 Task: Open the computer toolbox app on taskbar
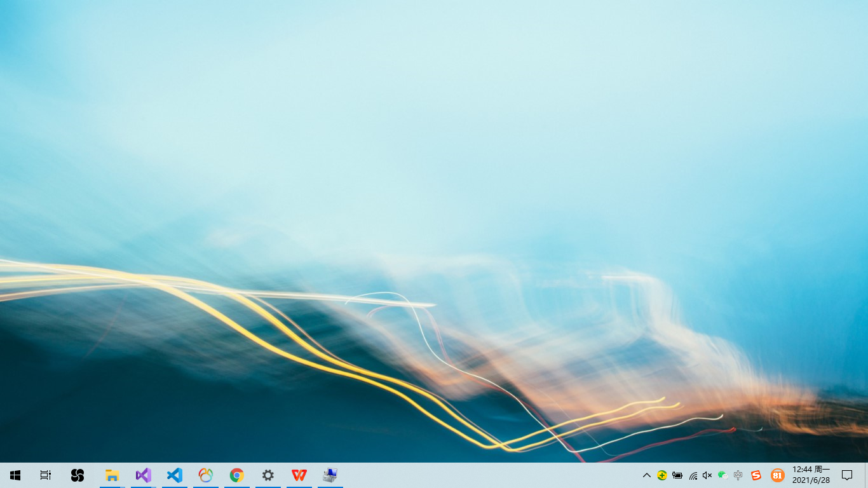click(330, 475)
